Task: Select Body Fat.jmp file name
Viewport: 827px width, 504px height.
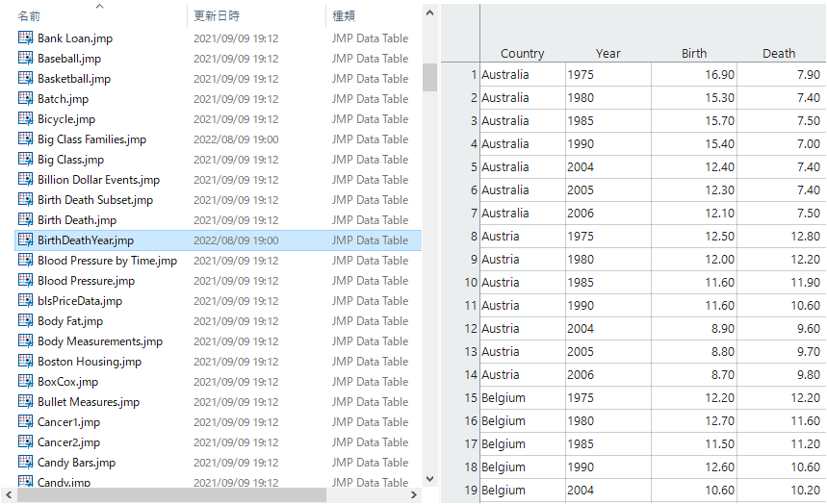Action: click(x=70, y=321)
